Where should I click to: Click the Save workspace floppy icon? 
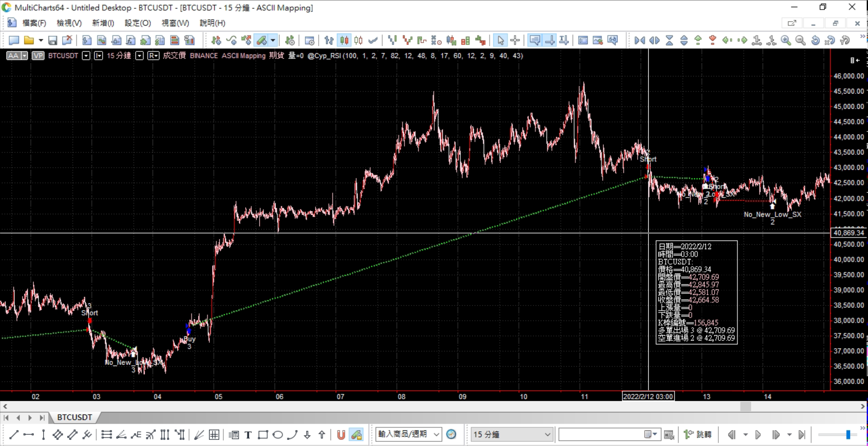[53, 41]
